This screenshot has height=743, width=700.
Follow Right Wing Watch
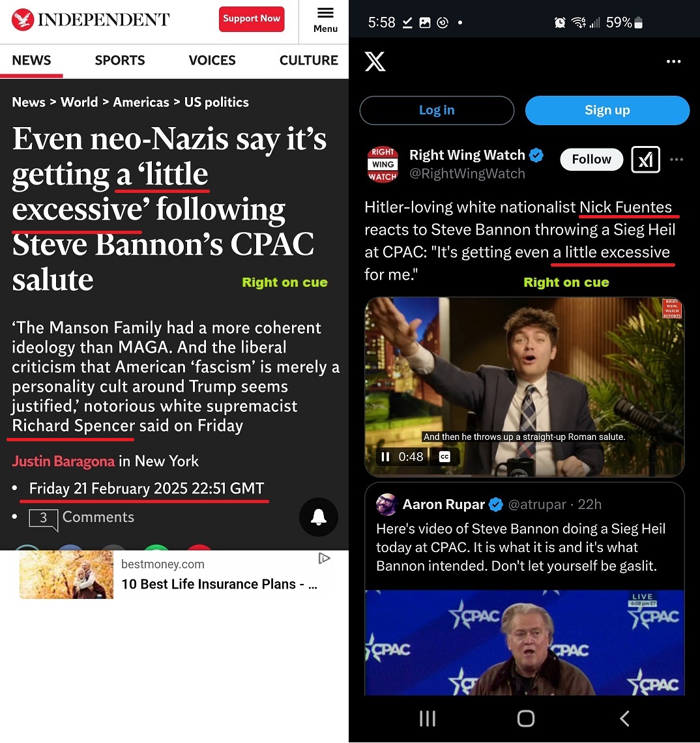591,159
